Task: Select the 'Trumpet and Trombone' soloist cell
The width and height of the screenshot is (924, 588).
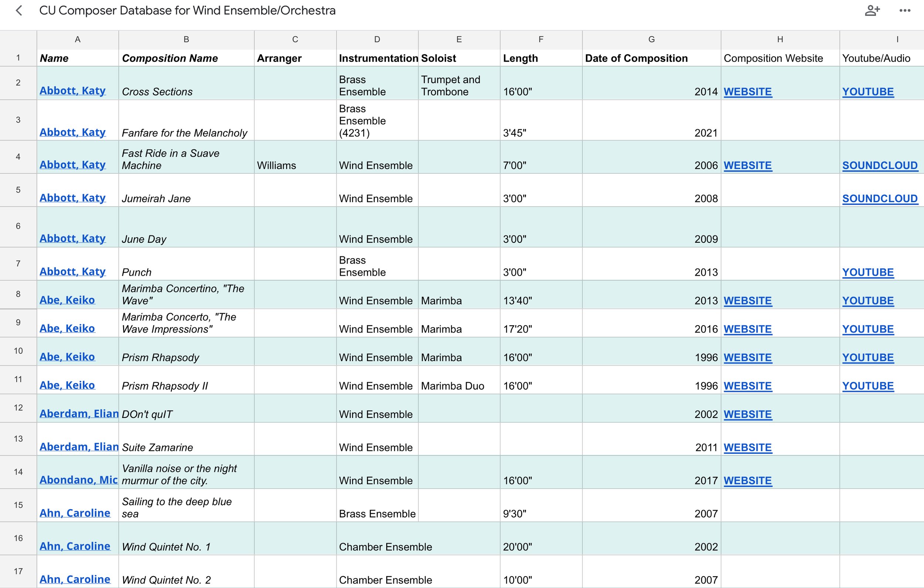Action: [459, 83]
